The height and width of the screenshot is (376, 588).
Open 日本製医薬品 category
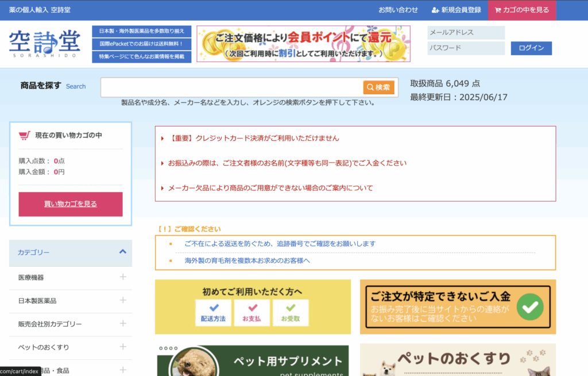[x=37, y=301]
